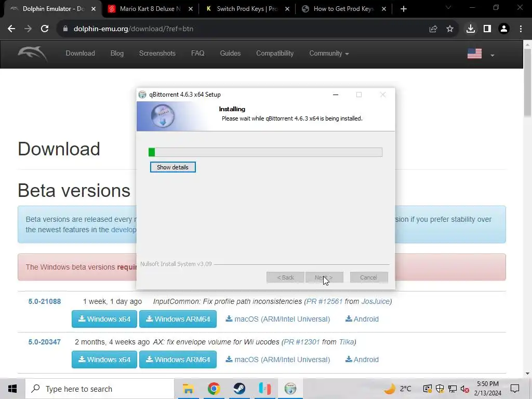
Task: Open the Compatibility nav item
Action: point(275,54)
